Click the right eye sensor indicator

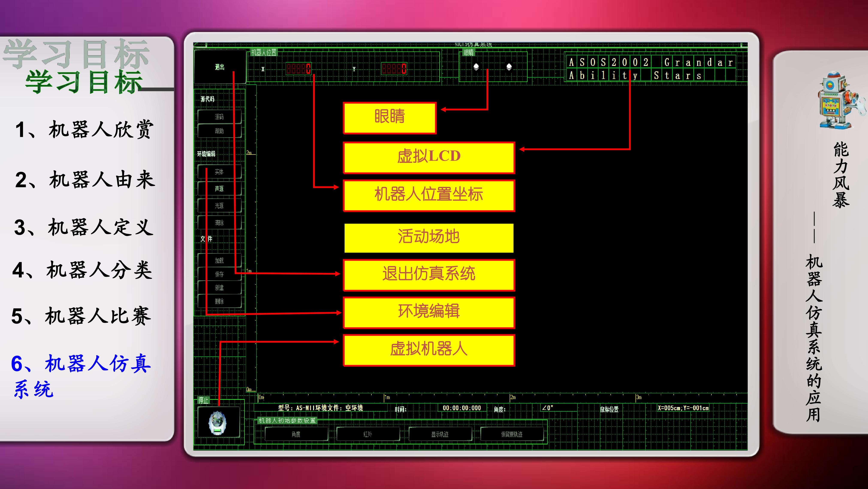click(509, 67)
